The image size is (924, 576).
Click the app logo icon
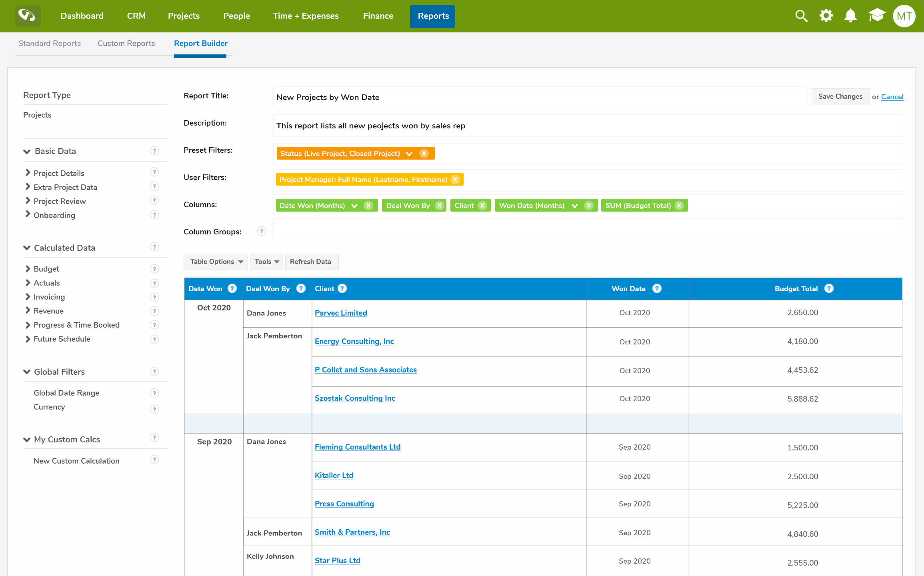[28, 16]
